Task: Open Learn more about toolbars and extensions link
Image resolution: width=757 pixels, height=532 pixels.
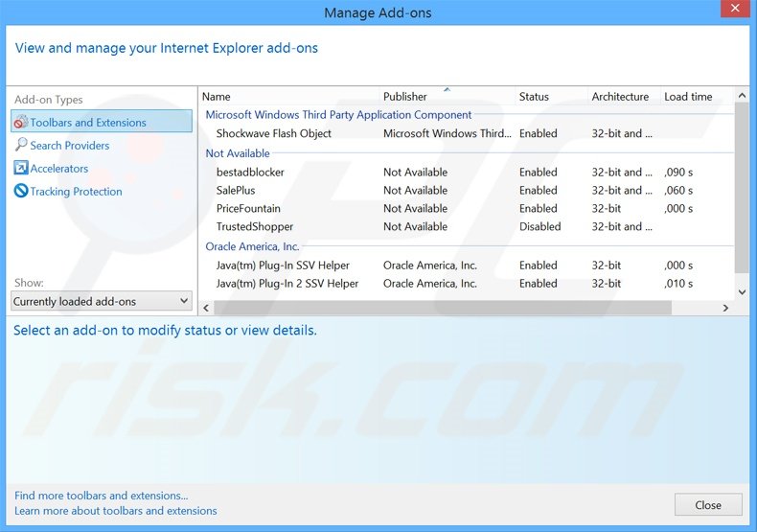Action: tap(116, 511)
